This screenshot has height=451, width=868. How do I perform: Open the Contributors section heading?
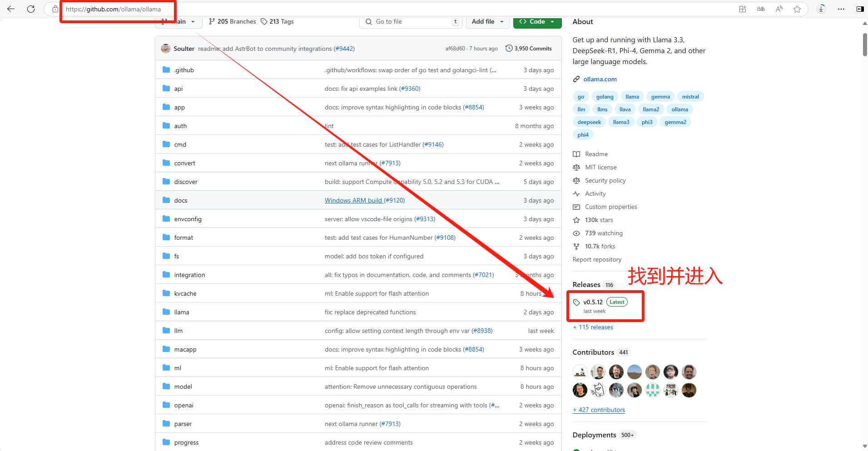pos(593,352)
